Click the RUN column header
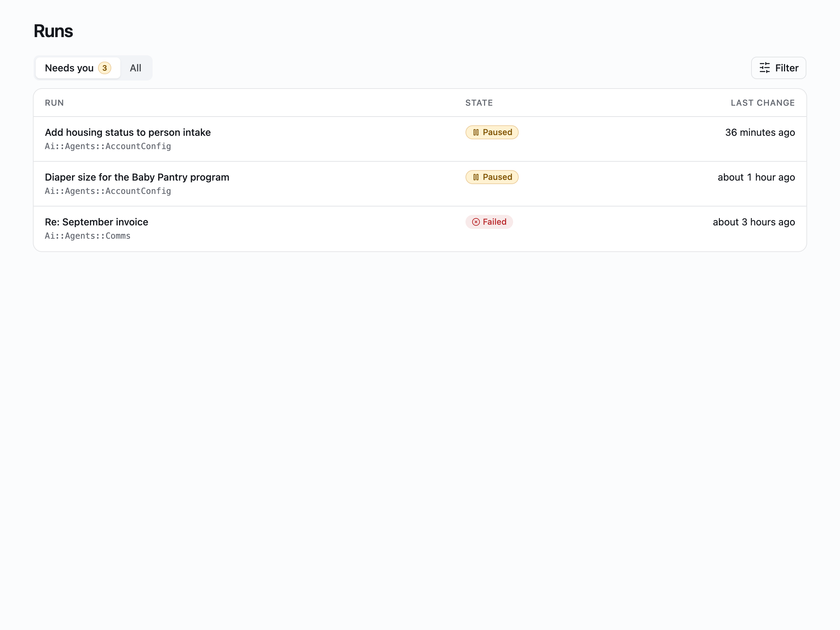Screen dimensions: 840x630 coord(54,103)
